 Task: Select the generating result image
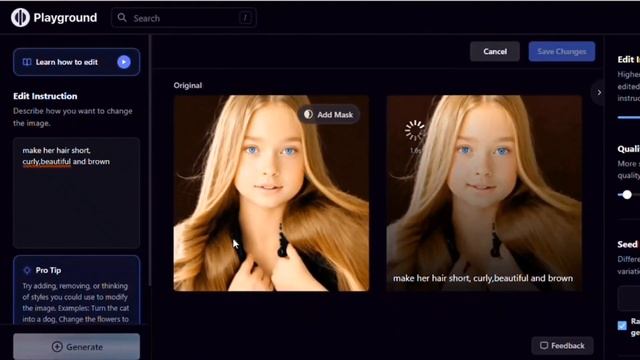click(484, 193)
